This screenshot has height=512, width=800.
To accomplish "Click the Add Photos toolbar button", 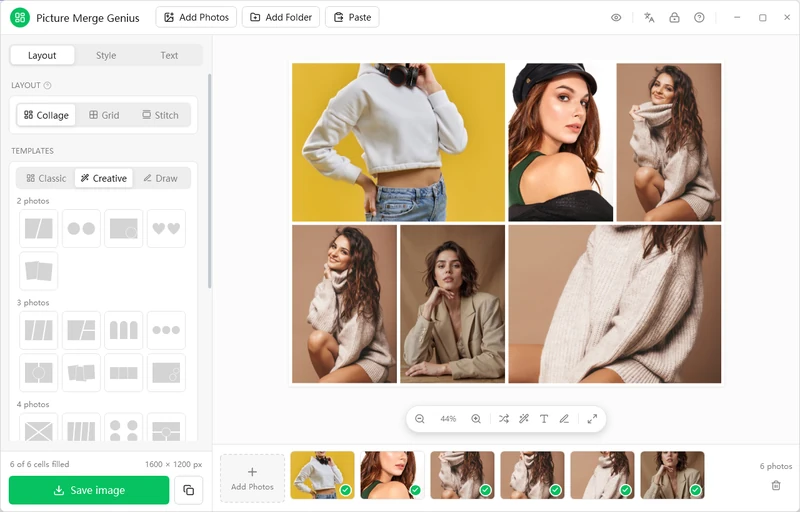I will click(x=196, y=17).
